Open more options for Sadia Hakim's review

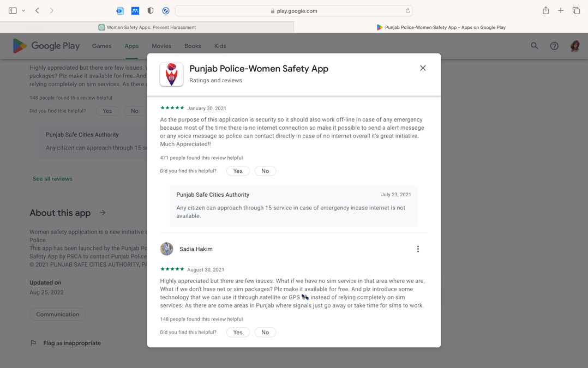418,249
